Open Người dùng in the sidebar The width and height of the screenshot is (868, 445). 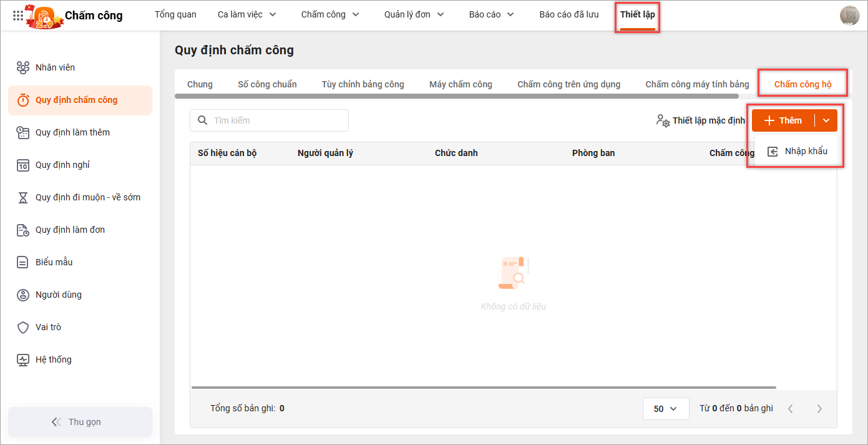point(80,295)
